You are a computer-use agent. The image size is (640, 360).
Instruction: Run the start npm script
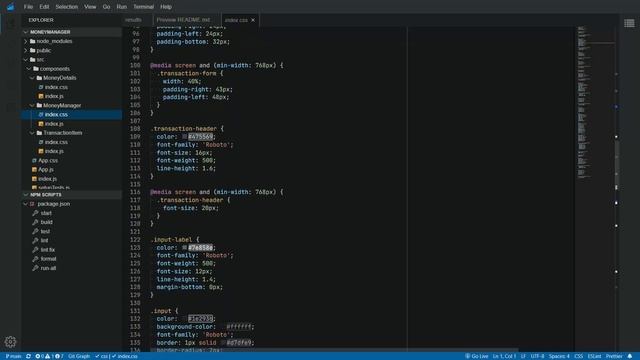(46, 213)
